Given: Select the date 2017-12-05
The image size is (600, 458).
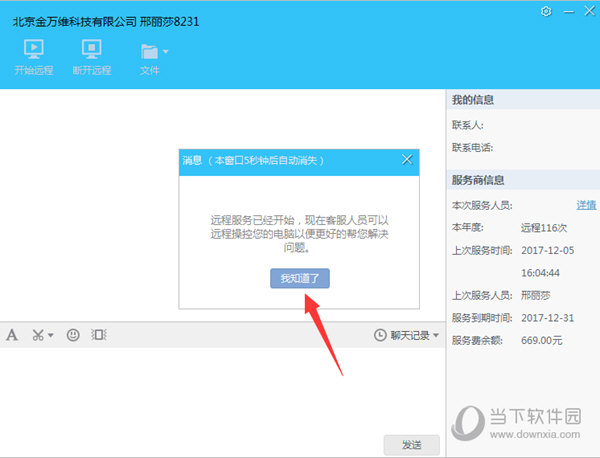Looking at the screenshot, I should [548, 251].
